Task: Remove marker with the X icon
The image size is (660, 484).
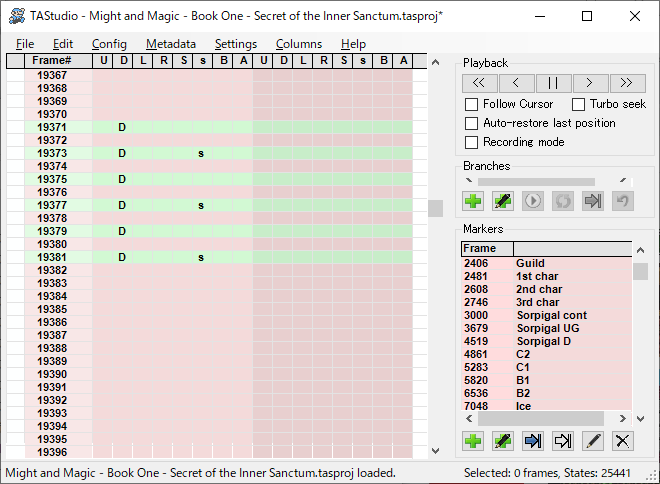Action: point(623,440)
